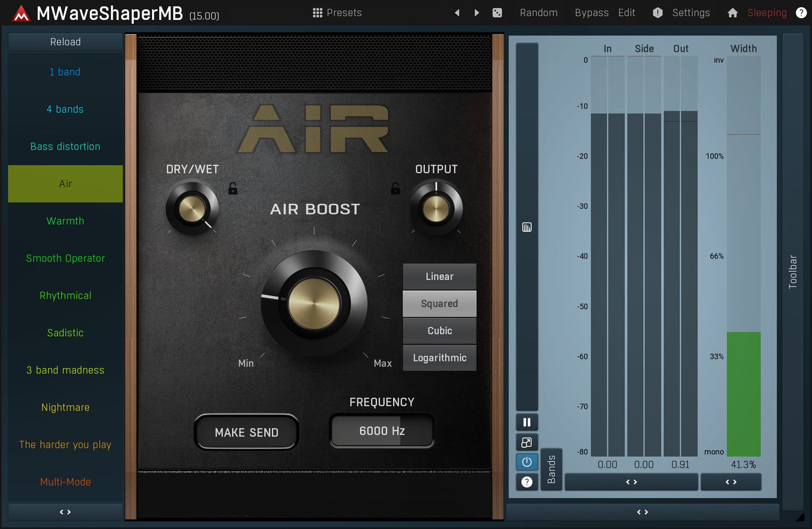
Task: Click the home icon in top bar
Action: pos(732,12)
